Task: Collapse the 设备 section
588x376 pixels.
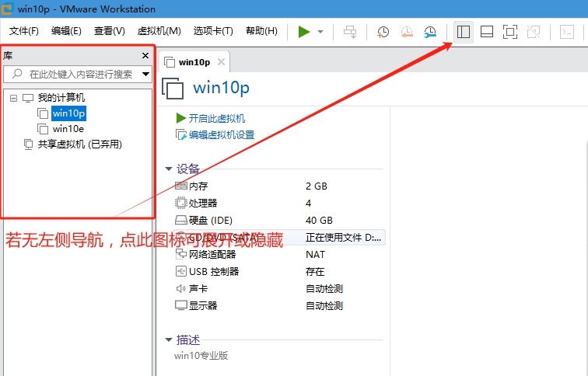Action: coord(169,169)
